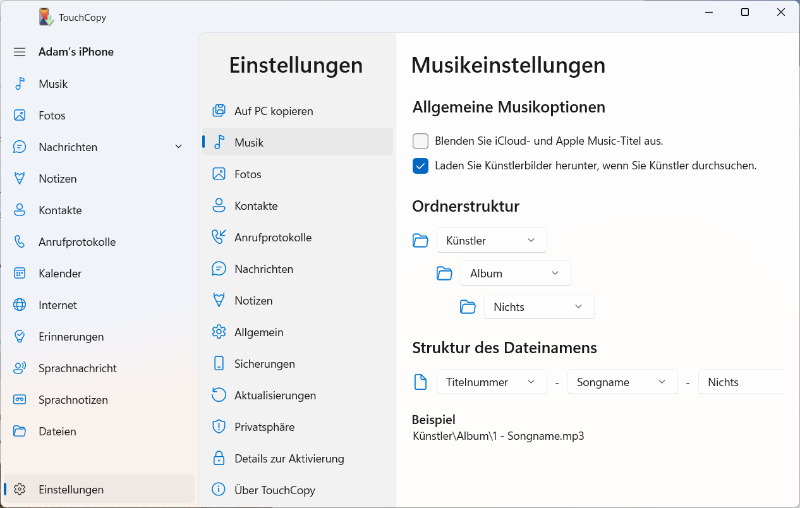Select Musik in the settings list
Viewport: 800px width, 508px height.
click(x=297, y=142)
